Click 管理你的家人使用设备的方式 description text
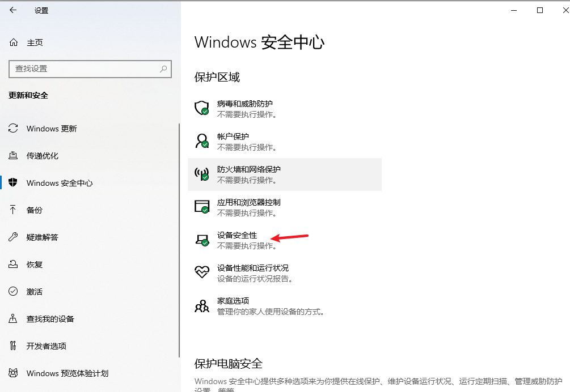The height and width of the screenshot is (392, 570). pyautogui.click(x=271, y=312)
